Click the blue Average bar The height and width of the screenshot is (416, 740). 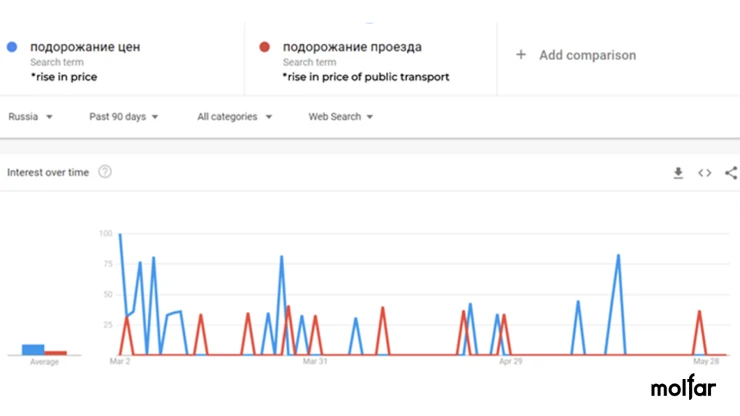tap(33, 349)
